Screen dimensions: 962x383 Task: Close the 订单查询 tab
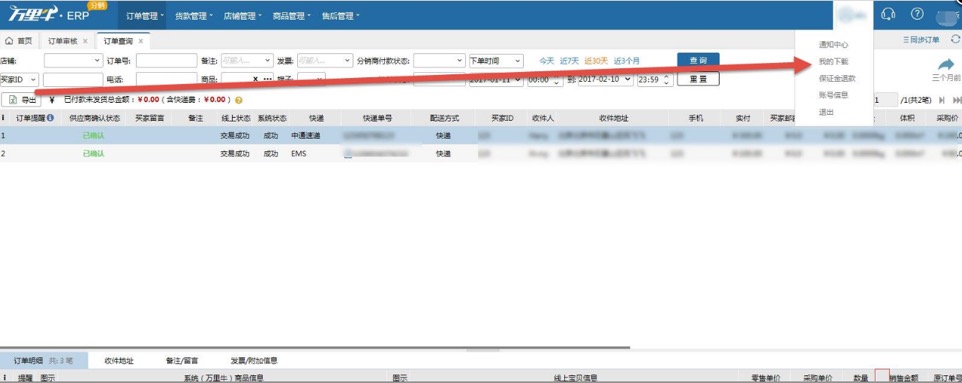point(140,41)
